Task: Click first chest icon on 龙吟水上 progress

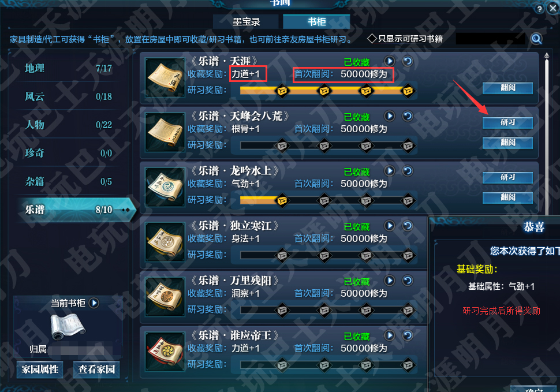Action: 282,201
